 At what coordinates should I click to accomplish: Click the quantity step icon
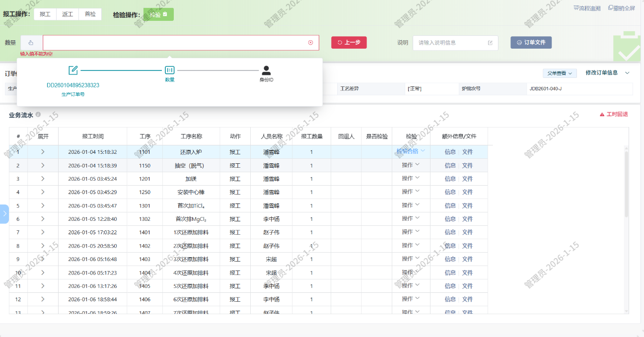[x=169, y=70]
